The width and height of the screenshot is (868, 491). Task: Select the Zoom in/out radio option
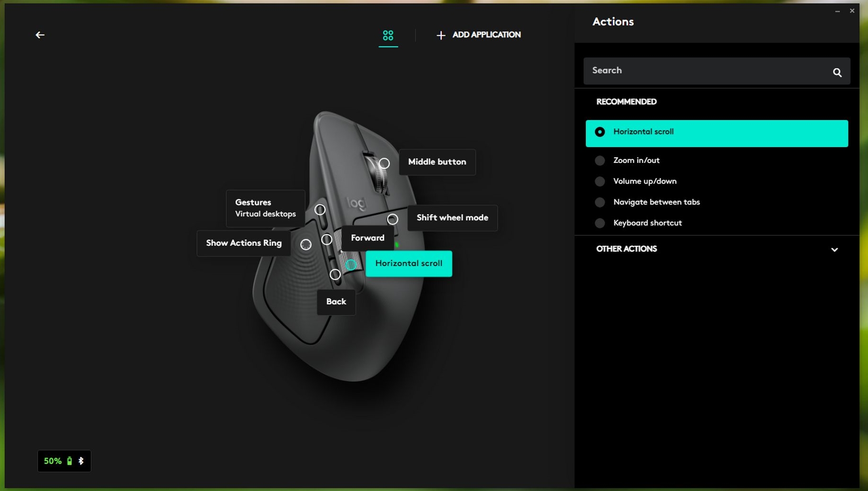[600, 160]
